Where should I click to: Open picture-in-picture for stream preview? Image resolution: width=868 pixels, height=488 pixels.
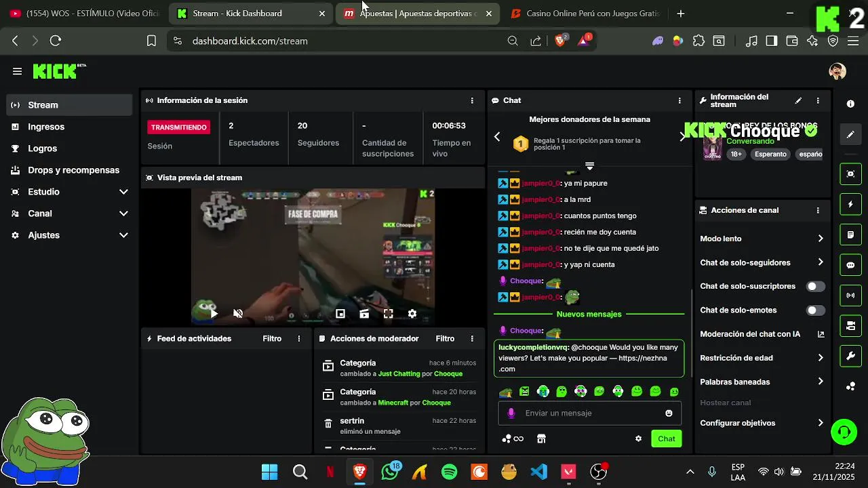(340, 313)
